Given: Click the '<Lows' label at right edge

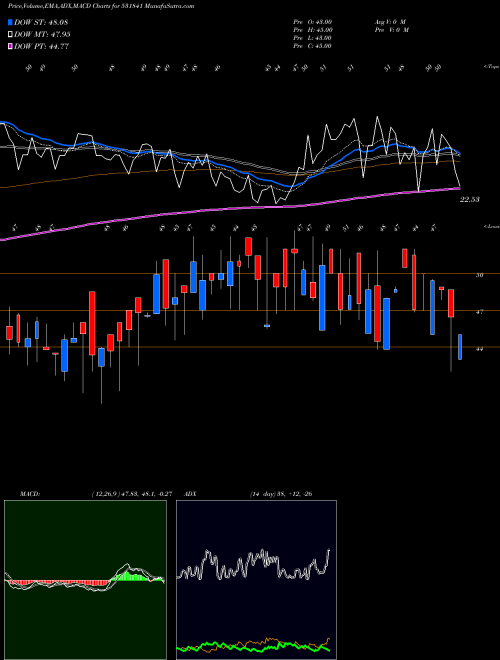Looking at the screenshot, I should click(x=492, y=226).
